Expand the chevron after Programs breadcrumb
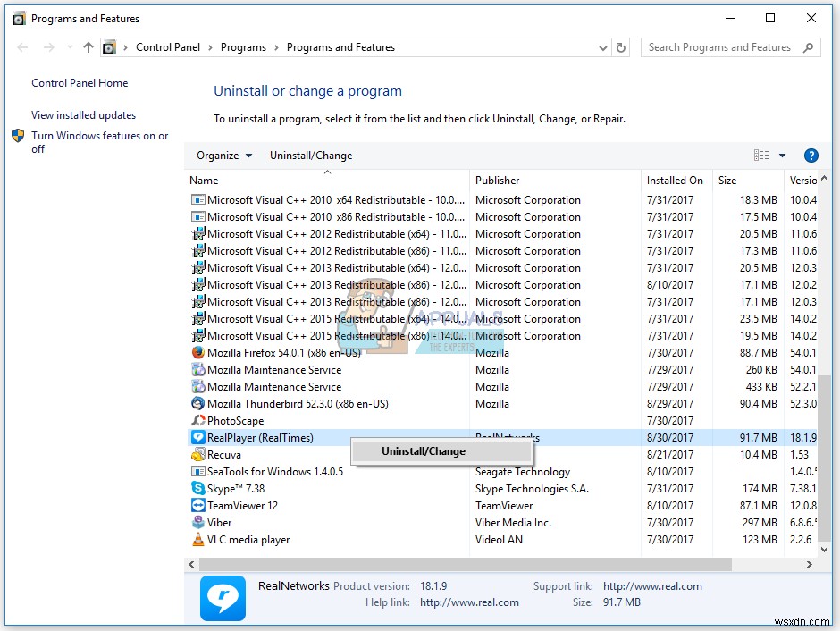840x631 pixels. coord(276,47)
